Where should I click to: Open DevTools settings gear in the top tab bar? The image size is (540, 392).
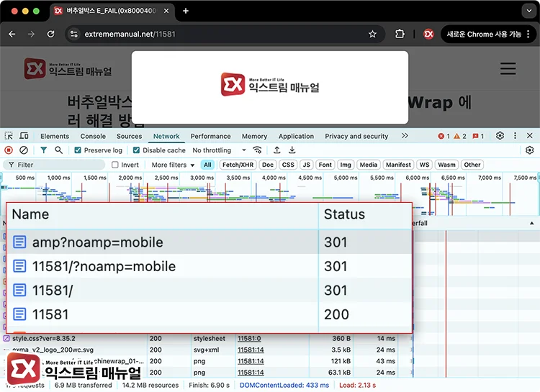(x=500, y=136)
